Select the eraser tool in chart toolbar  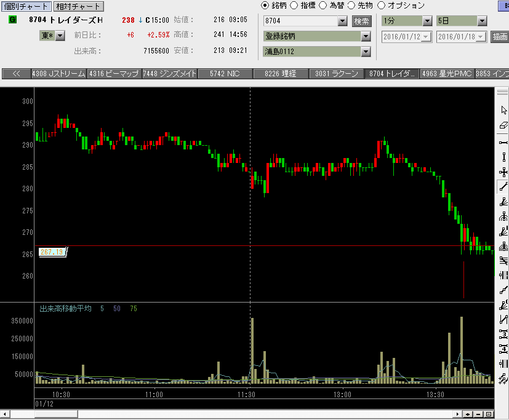coord(503,125)
